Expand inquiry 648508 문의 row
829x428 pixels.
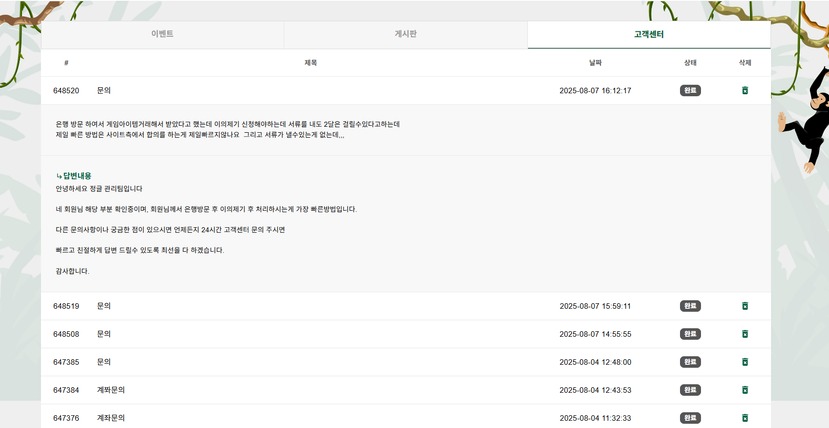point(406,334)
